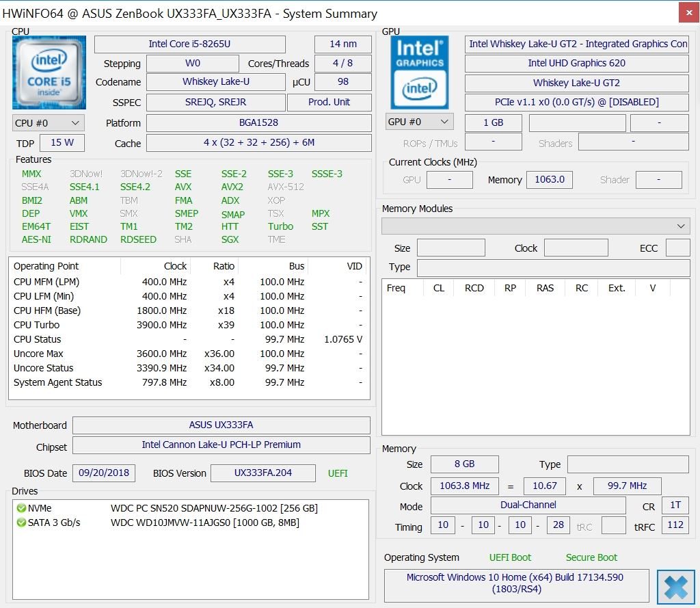The height and width of the screenshot is (608, 700).
Task: Click the UEFI Boot label
Action: [510, 557]
